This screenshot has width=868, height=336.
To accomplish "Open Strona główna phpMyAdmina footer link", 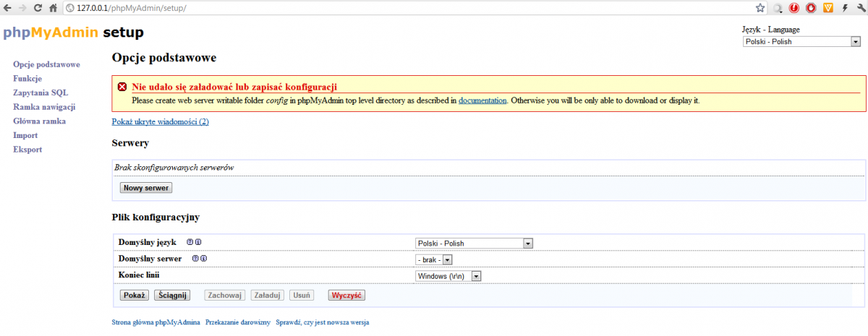I will pos(156,322).
